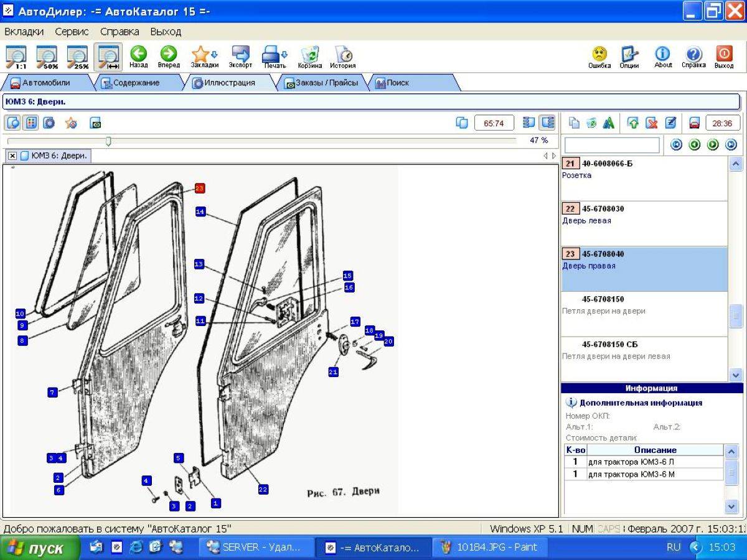The width and height of the screenshot is (747, 560).
Task: Click the green refresh page icon
Action: (x=591, y=123)
